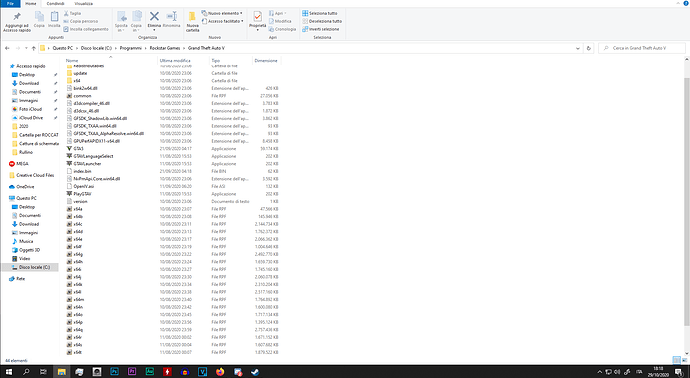The image size is (690, 378).
Task: Minimize the ribbon with the chevron
Action: click(x=678, y=4)
